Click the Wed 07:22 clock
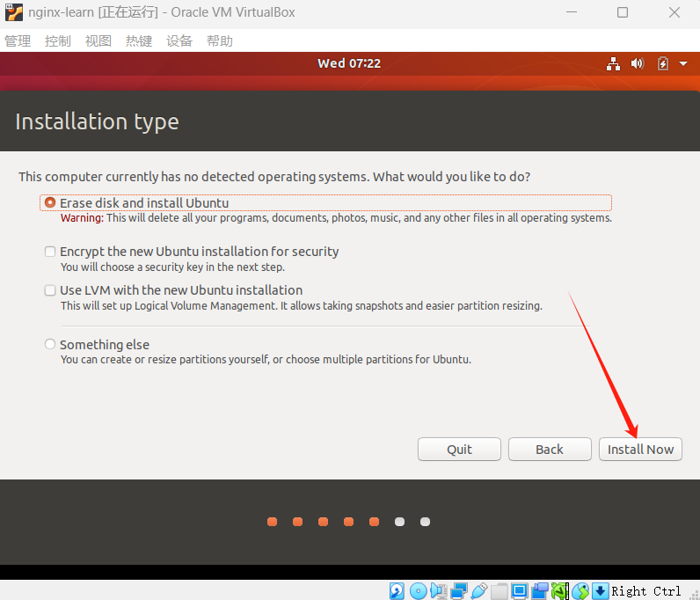This screenshot has height=600, width=700. point(349,63)
